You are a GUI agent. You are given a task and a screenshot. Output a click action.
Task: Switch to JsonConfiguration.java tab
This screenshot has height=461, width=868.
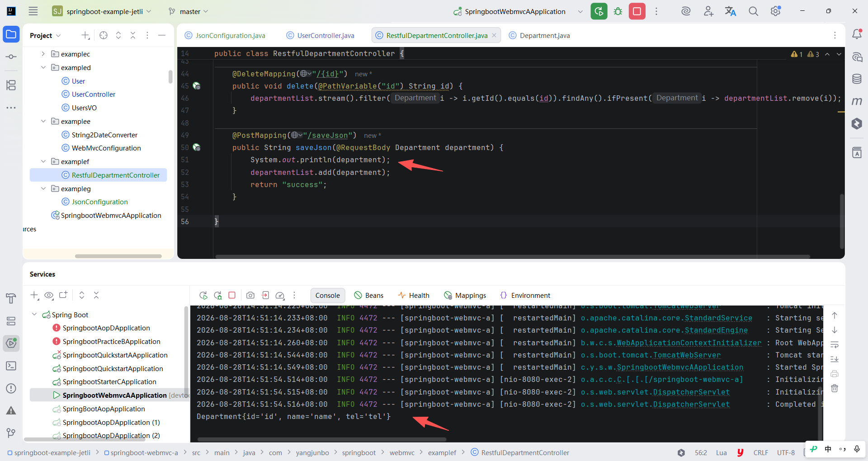pyautogui.click(x=225, y=35)
